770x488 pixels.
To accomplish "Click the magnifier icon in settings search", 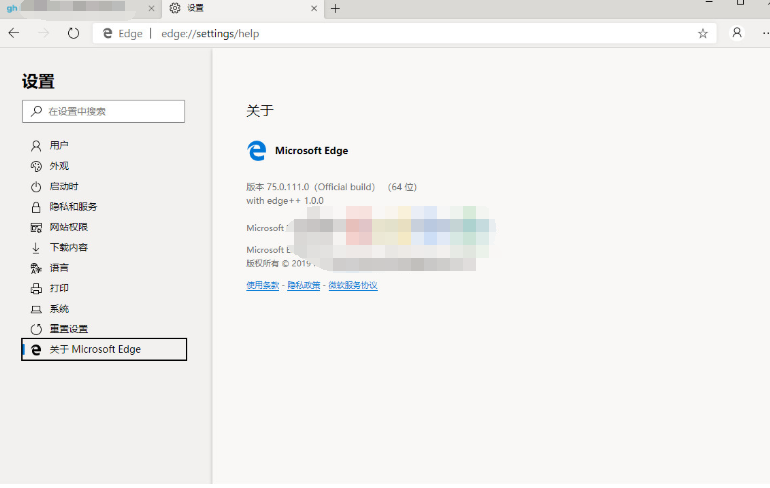I will [36, 111].
